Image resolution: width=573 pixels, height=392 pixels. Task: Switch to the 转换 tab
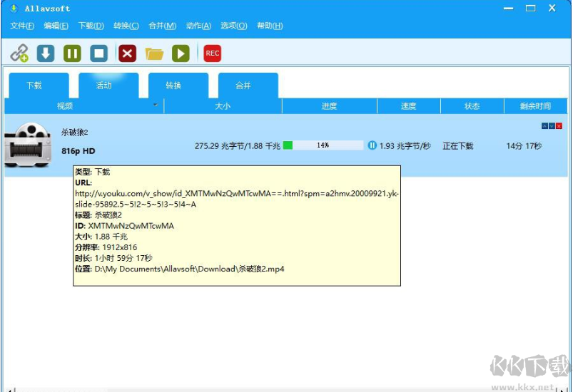[178, 86]
